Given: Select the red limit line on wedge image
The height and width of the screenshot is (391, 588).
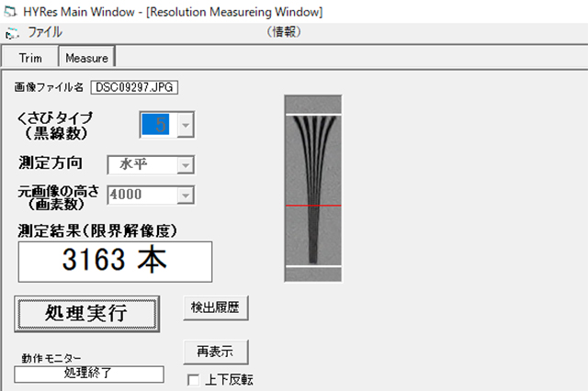Looking at the screenshot, I should [313, 207].
